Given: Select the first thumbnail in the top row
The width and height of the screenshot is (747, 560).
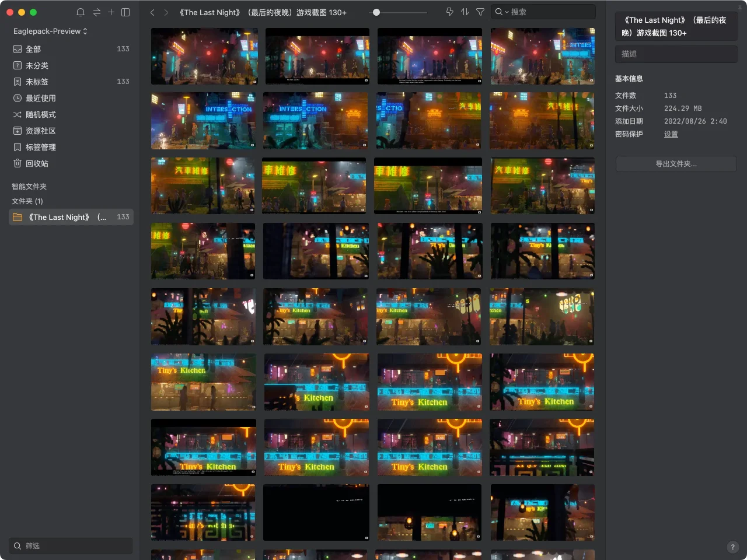Looking at the screenshot, I should coord(204,57).
